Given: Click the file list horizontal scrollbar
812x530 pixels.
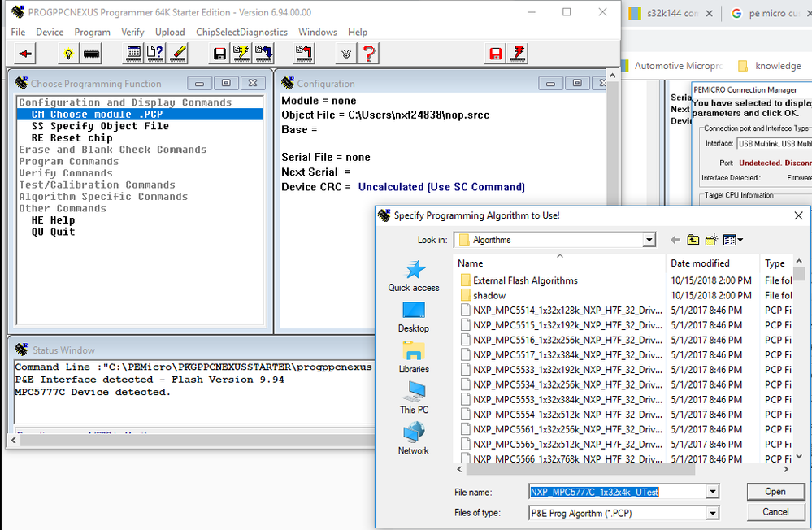Looking at the screenshot, I should (x=580, y=469).
